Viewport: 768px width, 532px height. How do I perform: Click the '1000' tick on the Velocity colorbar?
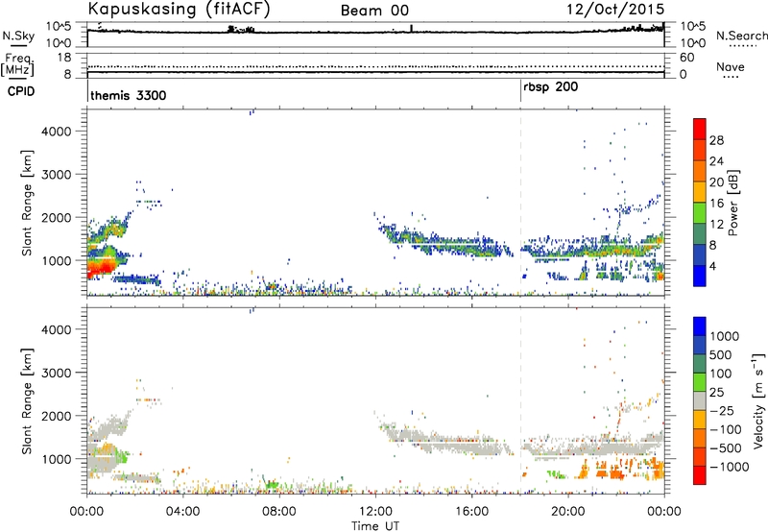pyautogui.click(x=724, y=336)
